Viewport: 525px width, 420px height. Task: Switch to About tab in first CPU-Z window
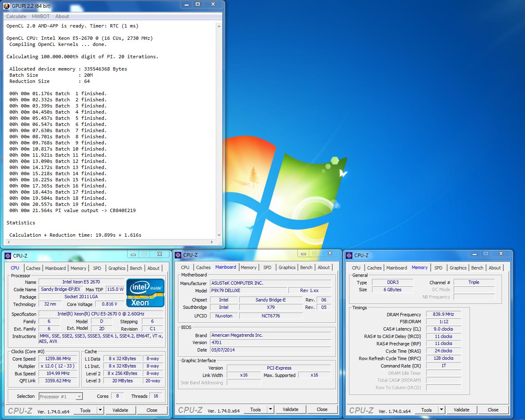tap(153, 268)
